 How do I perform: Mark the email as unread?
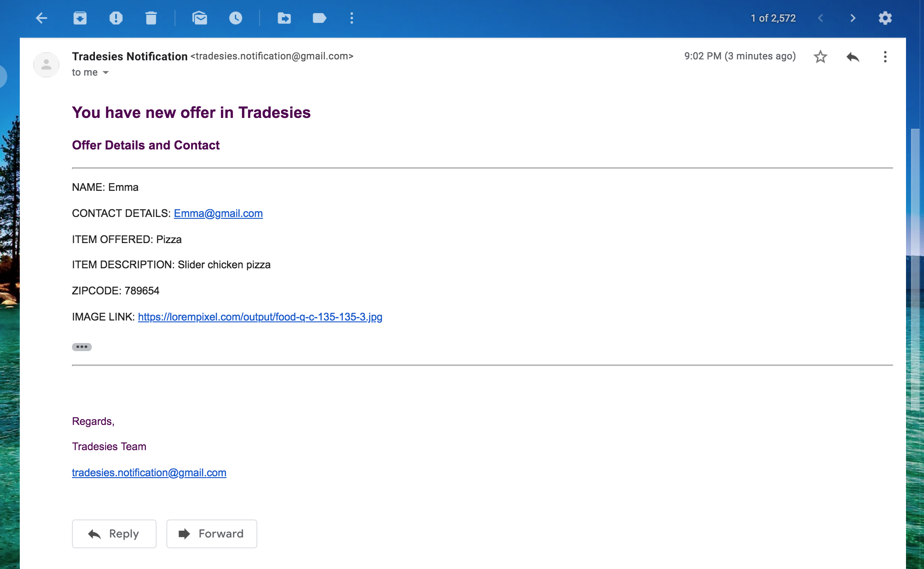(x=200, y=18)
